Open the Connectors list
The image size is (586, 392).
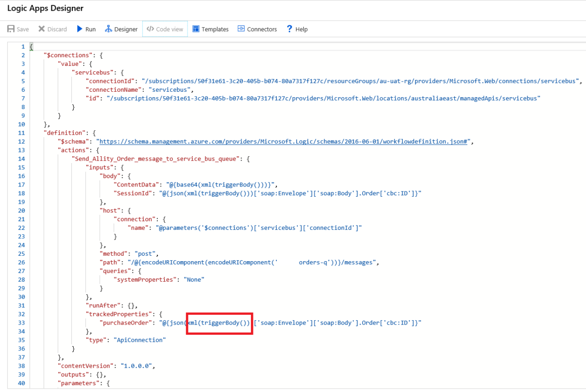pos(257,29)
